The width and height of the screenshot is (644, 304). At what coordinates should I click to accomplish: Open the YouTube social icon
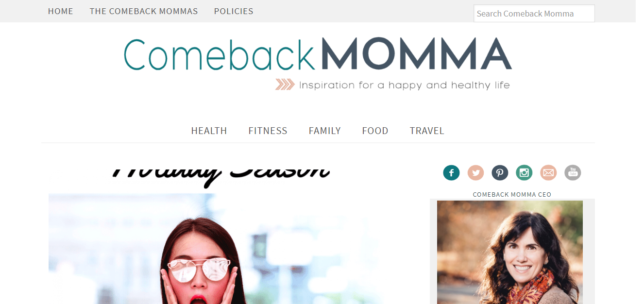pos(573,172)
